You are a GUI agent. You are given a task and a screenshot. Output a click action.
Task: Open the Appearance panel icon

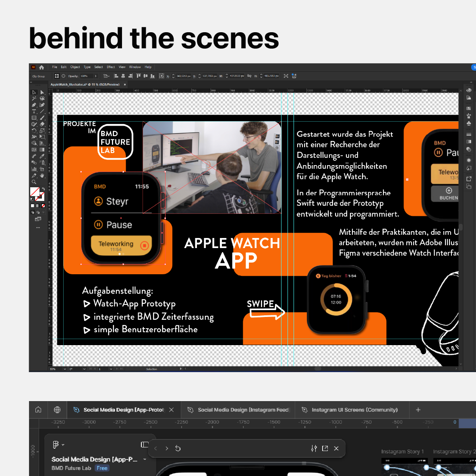tap(469, 160)
